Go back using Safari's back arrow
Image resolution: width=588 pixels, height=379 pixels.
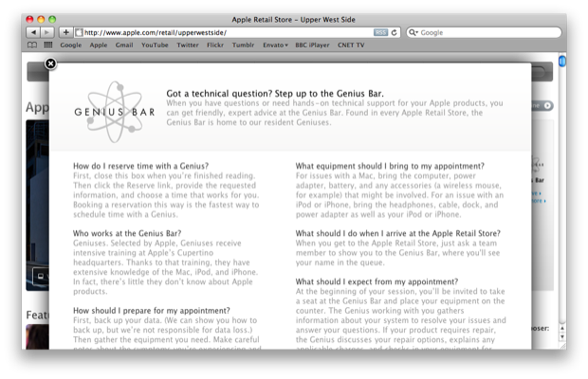pyautogui.click(x=33, y=32)
